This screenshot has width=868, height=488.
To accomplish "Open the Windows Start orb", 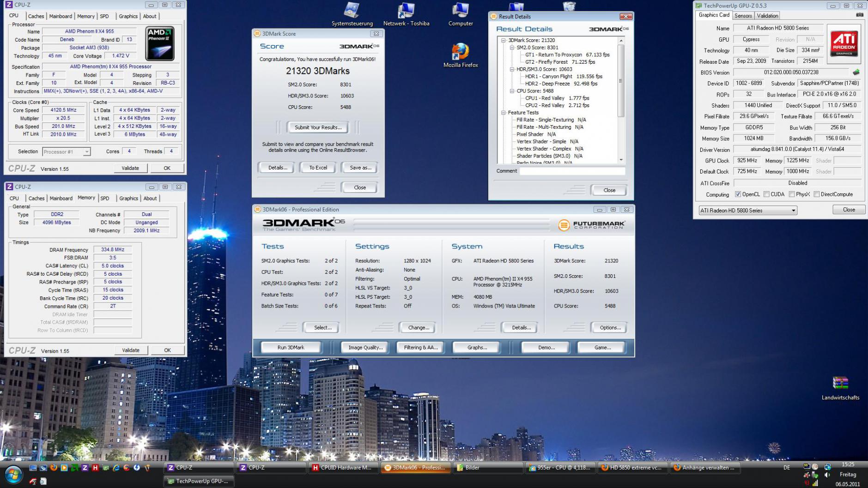I will tap(13, 475).
